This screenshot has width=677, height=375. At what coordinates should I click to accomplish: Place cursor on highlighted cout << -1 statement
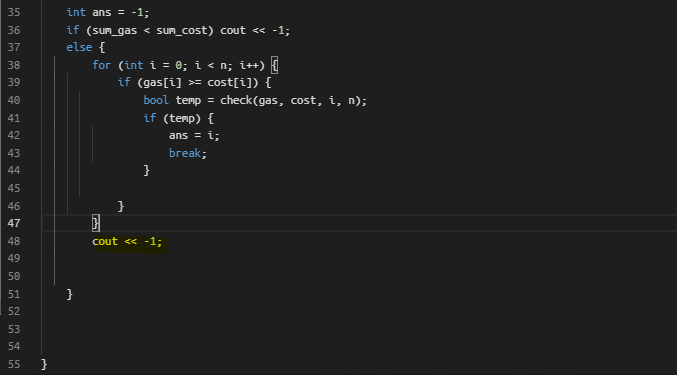(x=127, y=241)
